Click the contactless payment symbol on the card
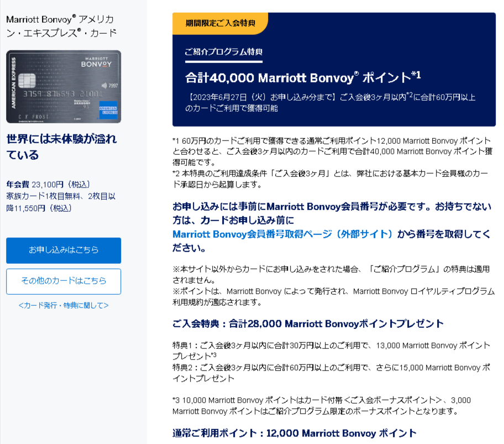Viewport: 504px width, 444px height. point(104,86)
